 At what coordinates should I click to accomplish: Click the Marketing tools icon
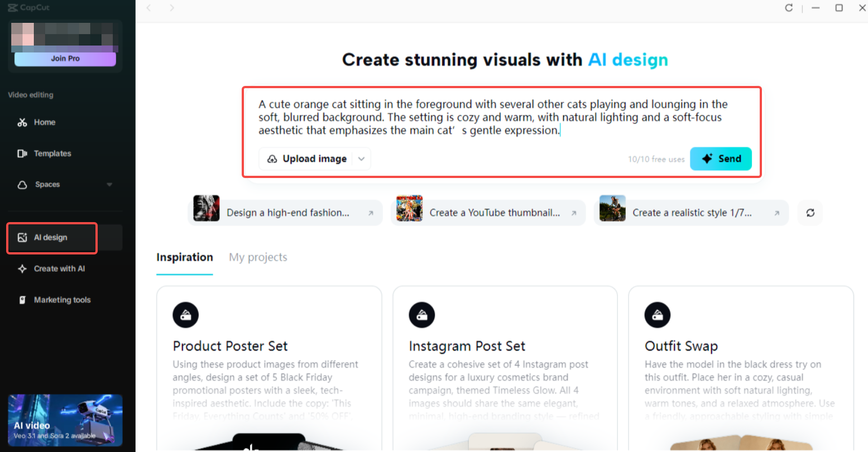22,300
